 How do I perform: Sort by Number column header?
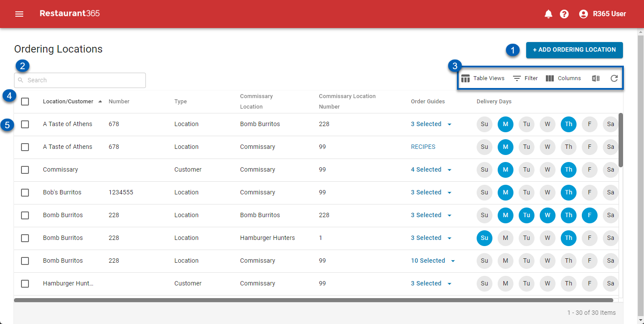pyautogui.click(x=119, y=102)
